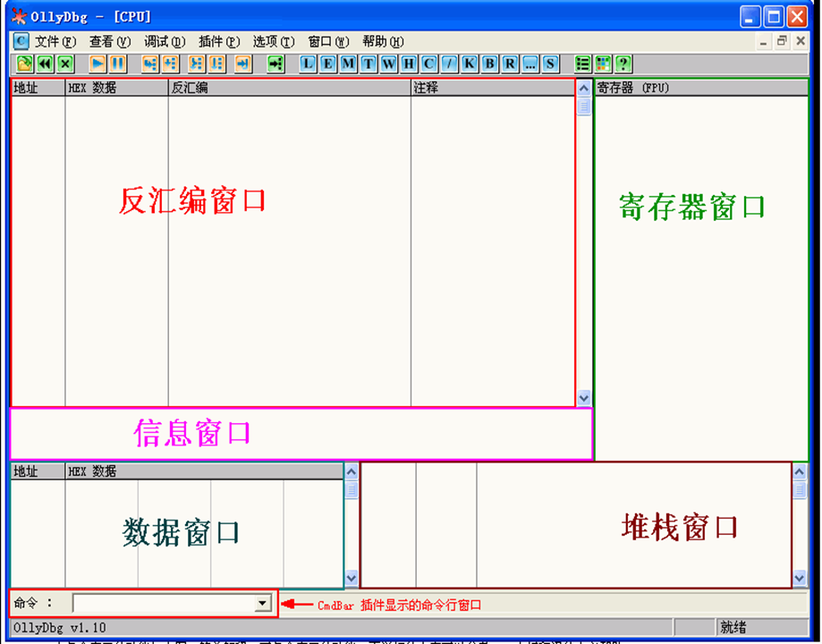Open the 选项(T) menu
Viewport: 822px width, 644px height.
274,41
